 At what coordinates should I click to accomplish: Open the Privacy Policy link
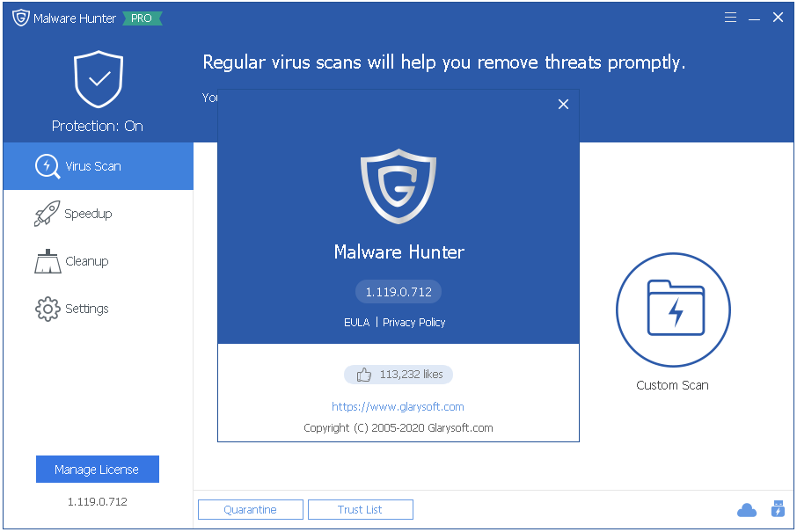tap(413, 322)
